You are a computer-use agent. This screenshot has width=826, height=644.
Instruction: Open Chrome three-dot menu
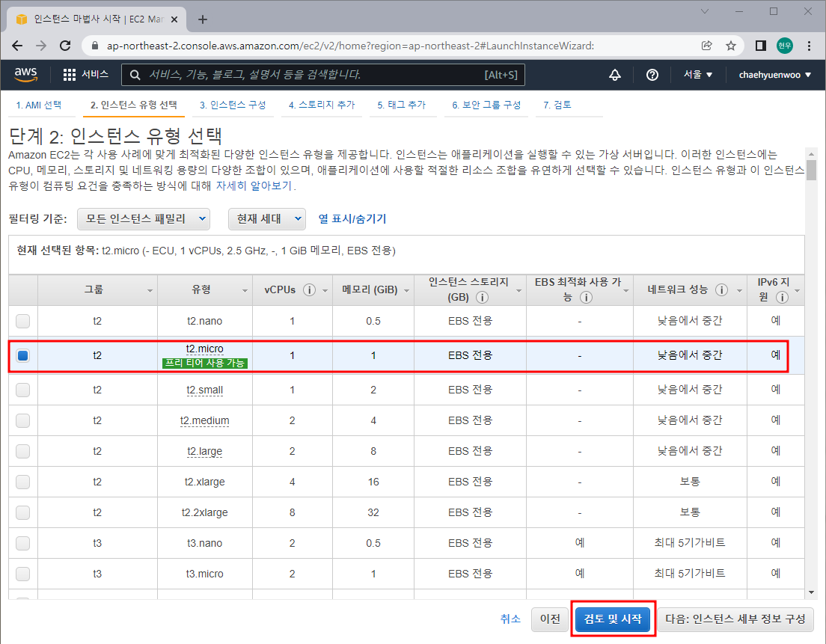809,46
